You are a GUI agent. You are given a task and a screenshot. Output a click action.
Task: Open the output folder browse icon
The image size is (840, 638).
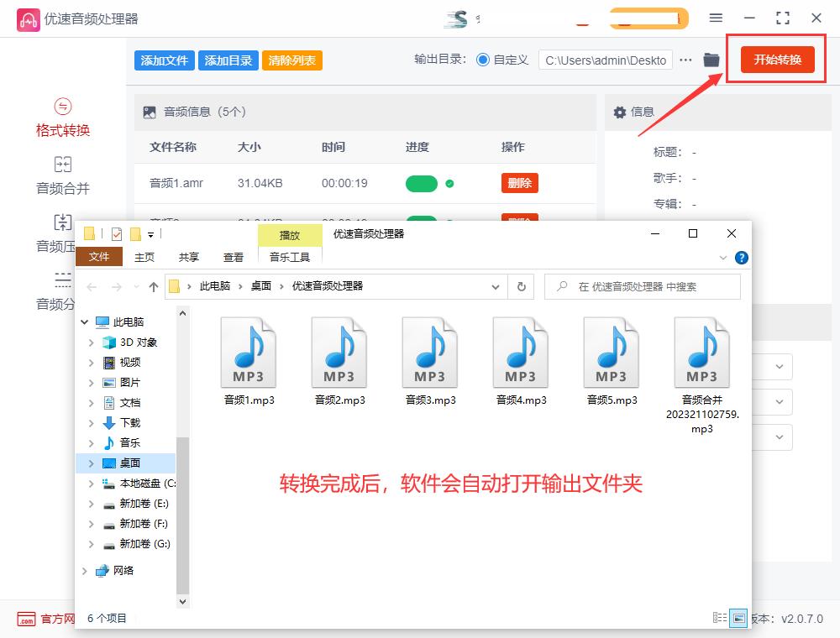tap(711, 60)
